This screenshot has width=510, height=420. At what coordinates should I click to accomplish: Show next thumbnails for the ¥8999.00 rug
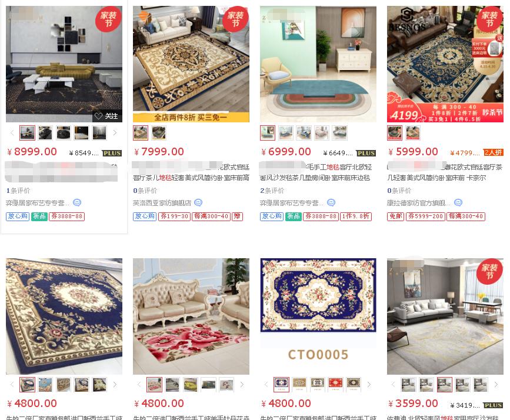pos(115,133)
